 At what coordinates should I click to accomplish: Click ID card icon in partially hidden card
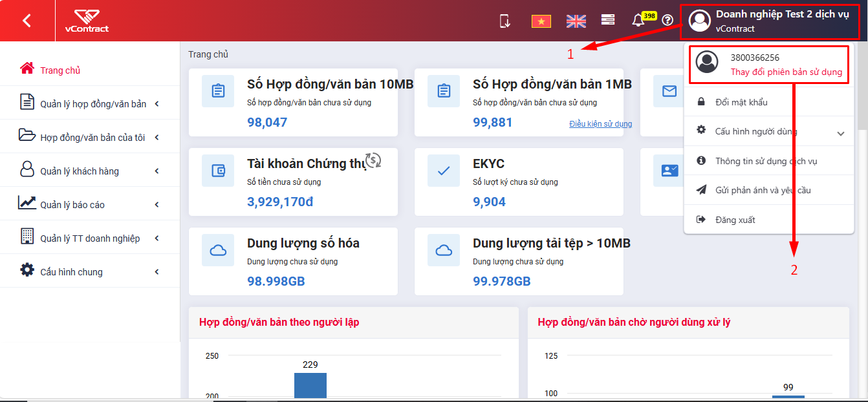(669, 171)
